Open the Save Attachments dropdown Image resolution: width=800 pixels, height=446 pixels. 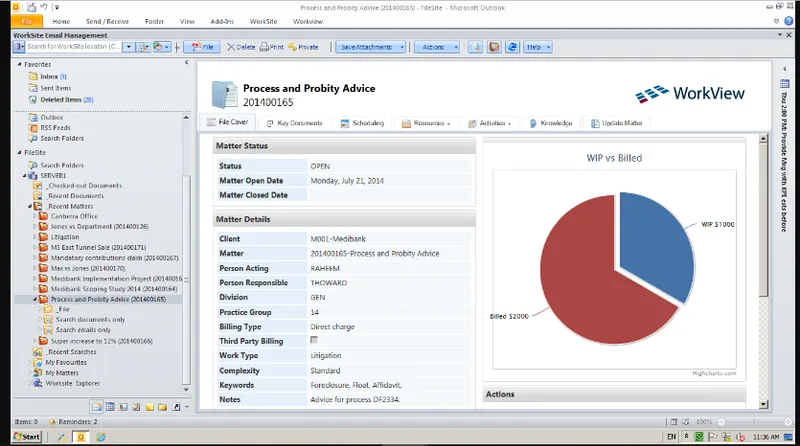point(370,47)
